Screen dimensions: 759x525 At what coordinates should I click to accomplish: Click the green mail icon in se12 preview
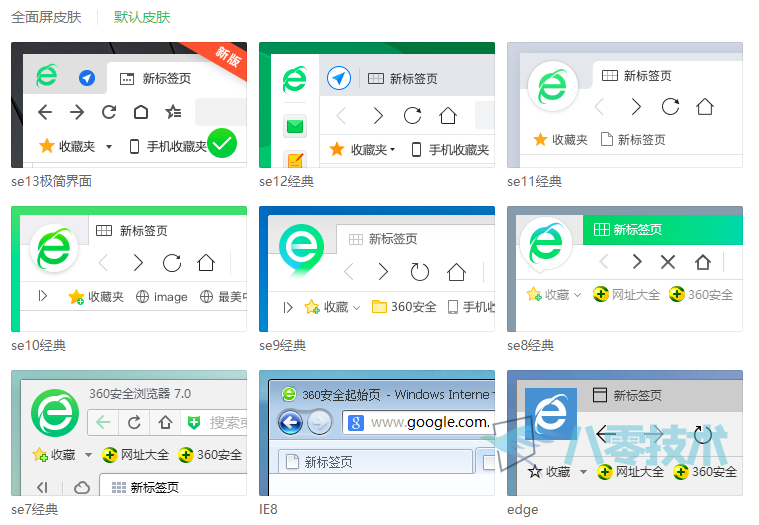tap(295, 127)
